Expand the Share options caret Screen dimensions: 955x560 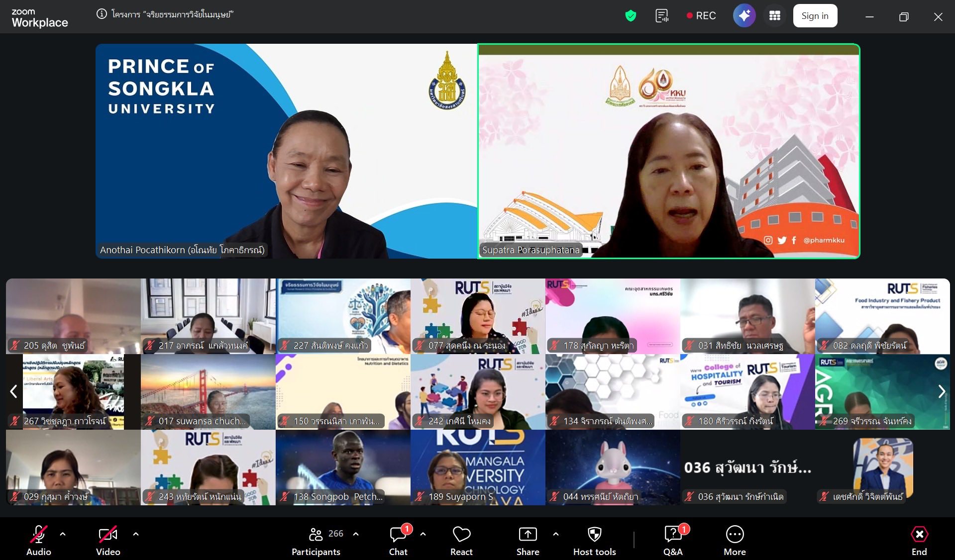point(556,534)
